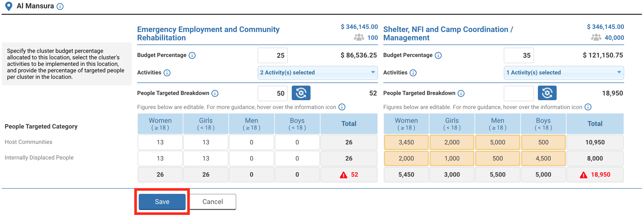Edit the budget percentage field showing 25
Viewport: 644px width, 217px height.
click(x=273, y=55)
